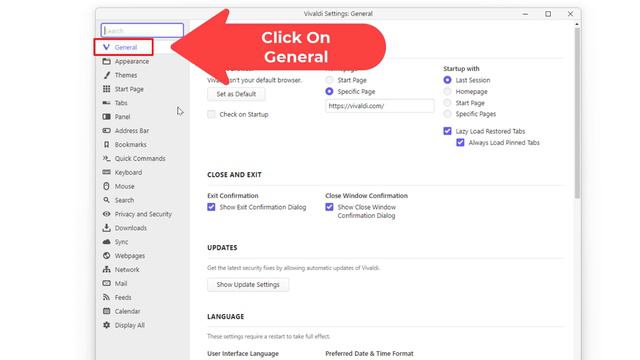Open Quick Commands icon

point(107,158)
